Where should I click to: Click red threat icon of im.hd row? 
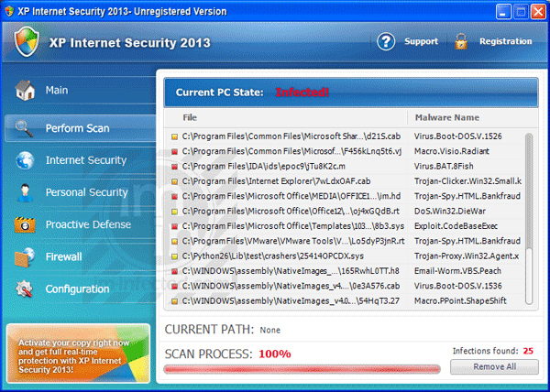174,197
